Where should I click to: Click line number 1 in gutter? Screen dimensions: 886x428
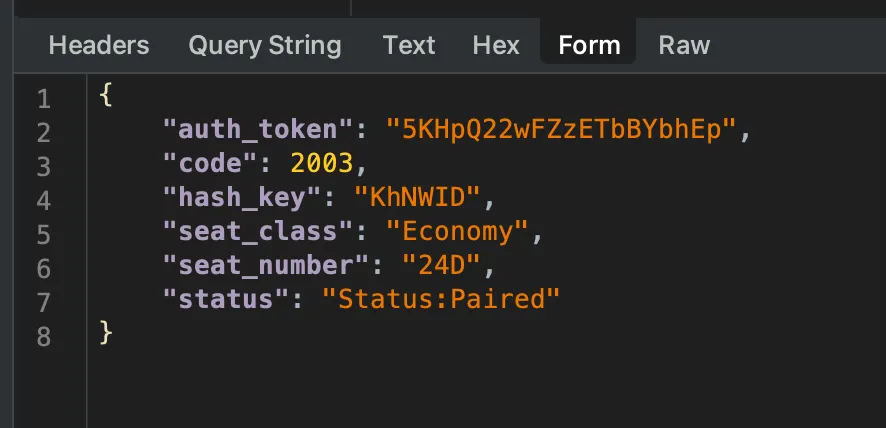coord(43,99)
